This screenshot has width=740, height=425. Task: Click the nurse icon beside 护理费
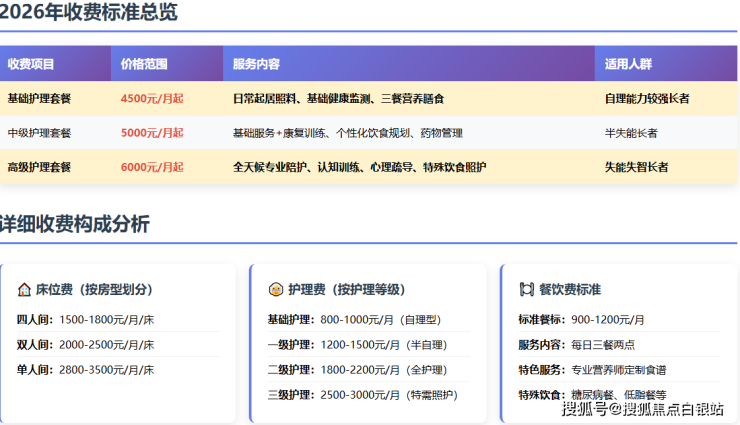275,289
